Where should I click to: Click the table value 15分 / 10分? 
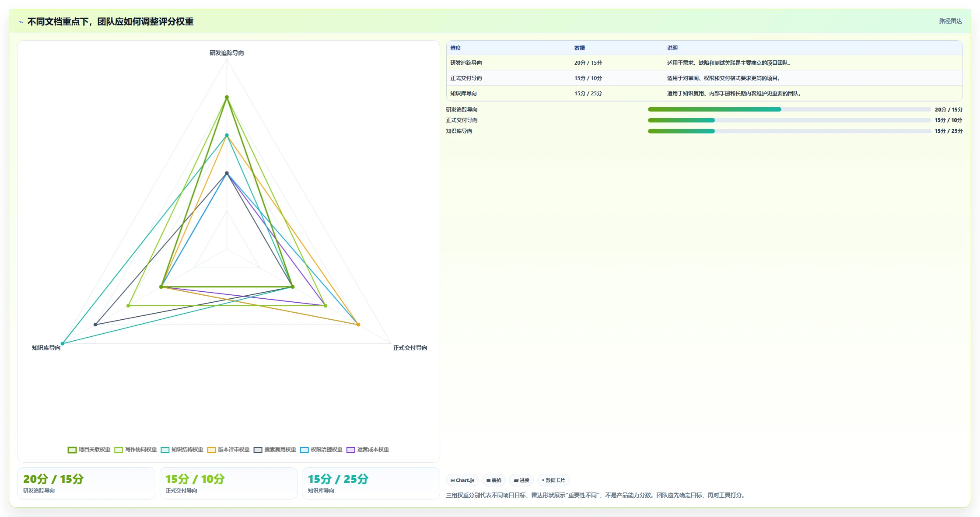(588, 78)
